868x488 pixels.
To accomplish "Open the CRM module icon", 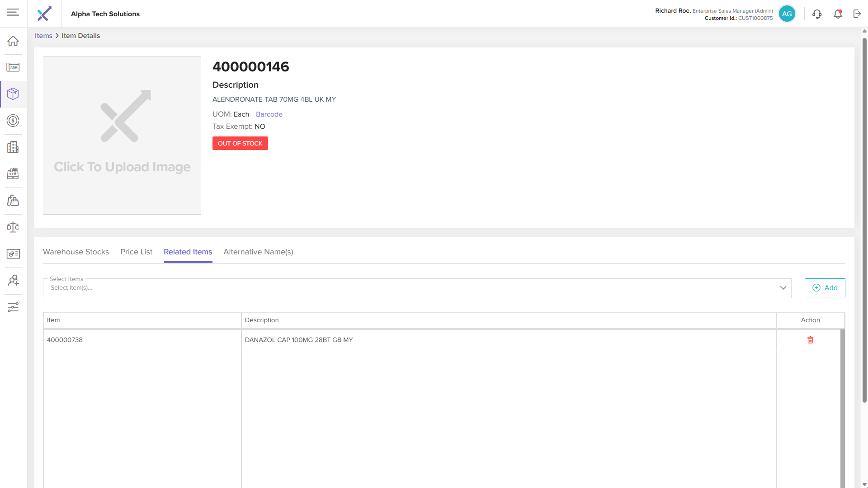I will point(13,67).
